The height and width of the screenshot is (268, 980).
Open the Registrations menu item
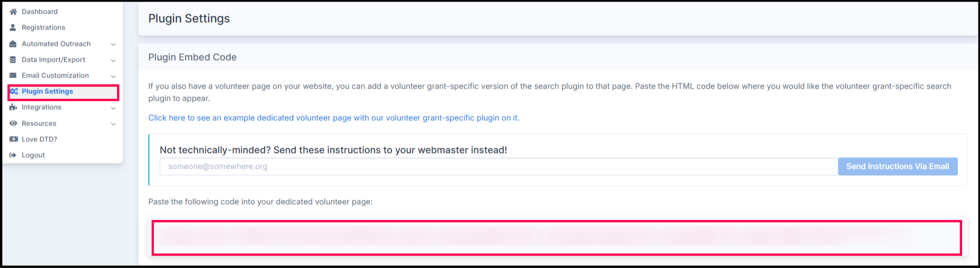[43, 27]
